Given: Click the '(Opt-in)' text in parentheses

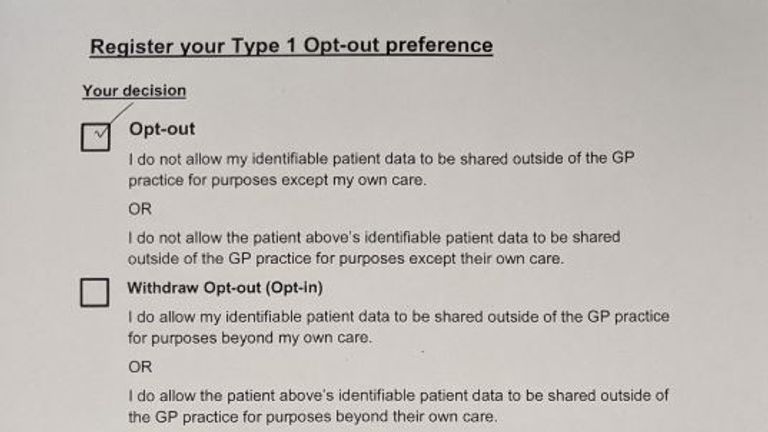Looking at the screenshot, I should click(x=294, y=288).
